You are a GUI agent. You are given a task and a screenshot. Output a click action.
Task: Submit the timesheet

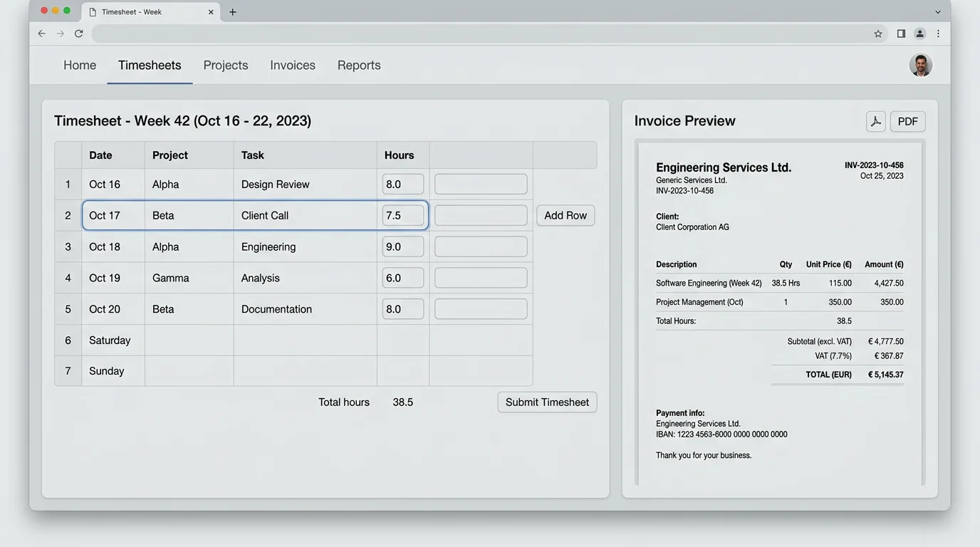(547, 402)
